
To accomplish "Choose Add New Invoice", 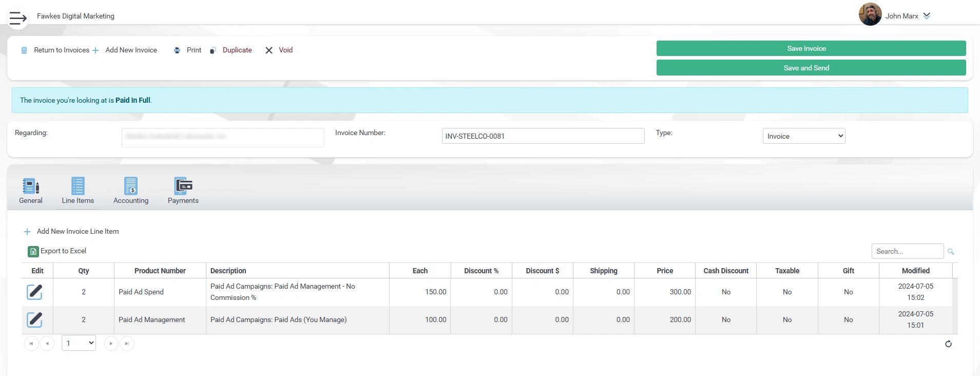I will [x=131, y=50].
